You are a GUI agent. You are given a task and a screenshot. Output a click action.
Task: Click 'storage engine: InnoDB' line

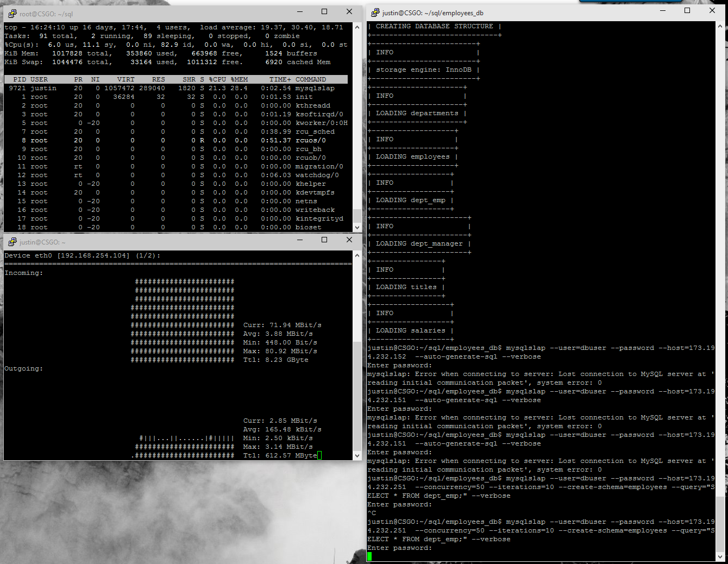point(424,70)
